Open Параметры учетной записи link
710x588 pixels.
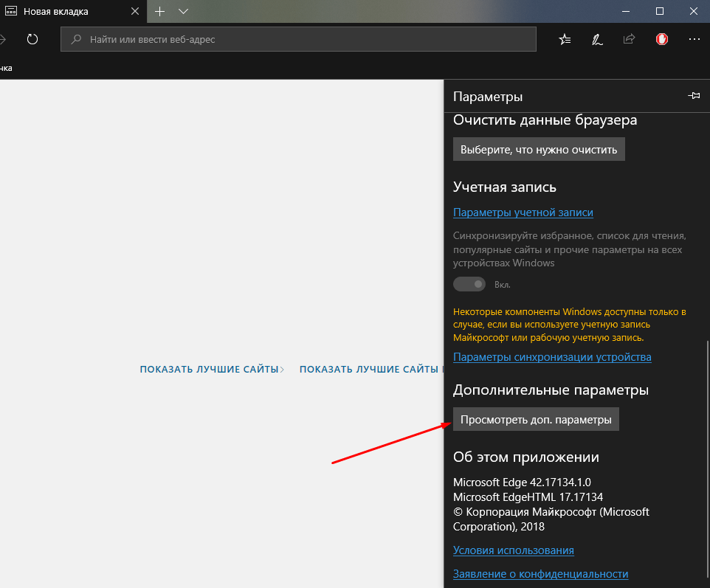(x=523, y=212)
